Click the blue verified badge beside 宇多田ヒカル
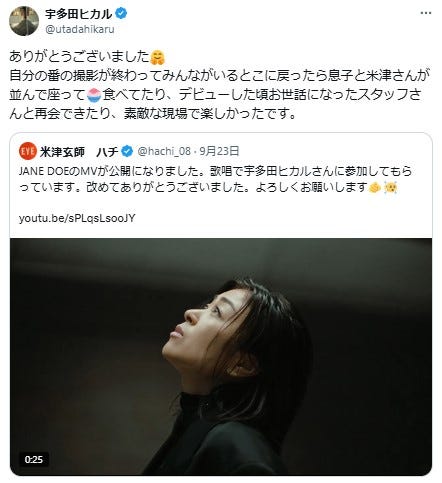The width and height of the screenshot is (442, 483). click(121, 14)
